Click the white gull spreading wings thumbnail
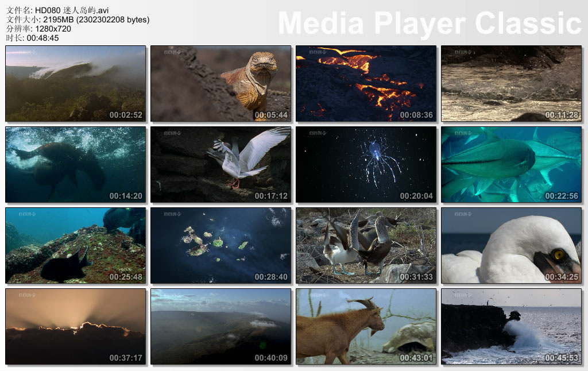Screen dimensions: 588x371 [221, 165]
